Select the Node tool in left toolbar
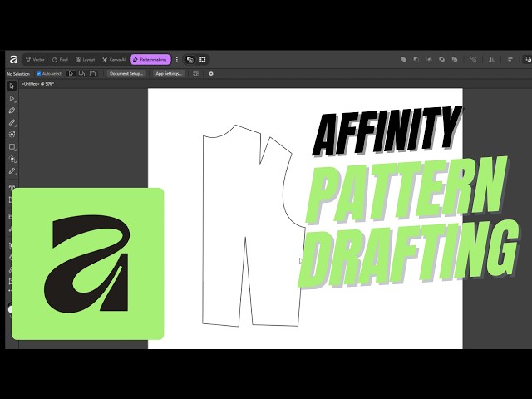 point(12,98)
